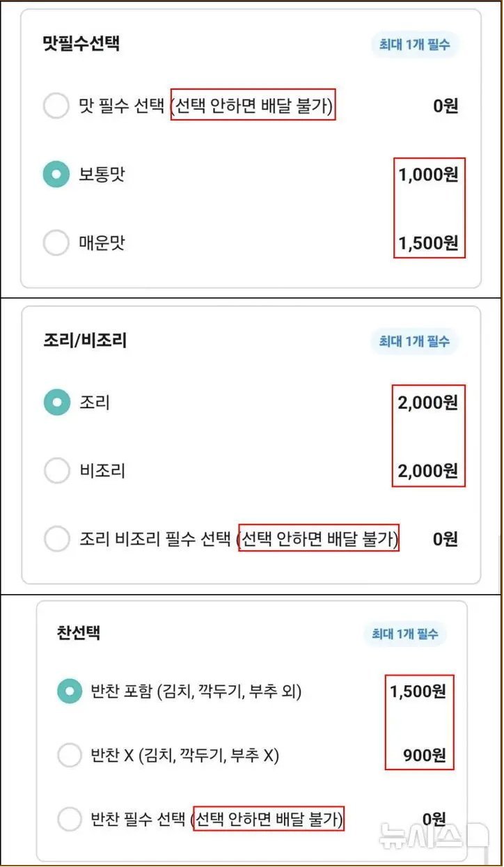
Task: Click the 최대 1개 필수 badge in 조리/비조리
Action: coord(414,341)
